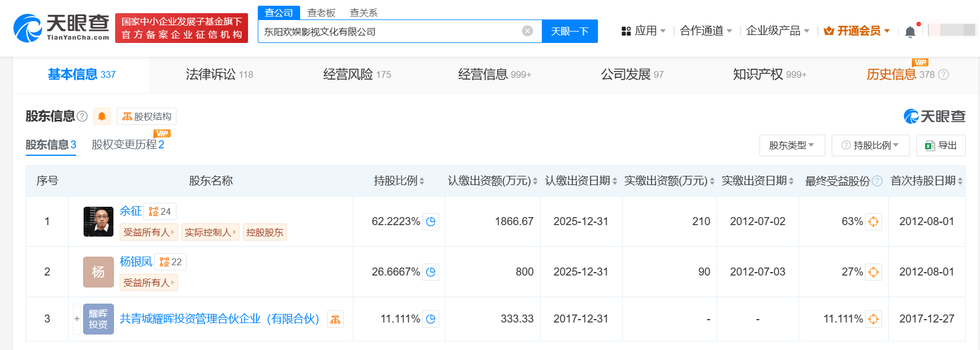Open shareholder link 余征
This screenshot has width=980, height=350.
131,211
